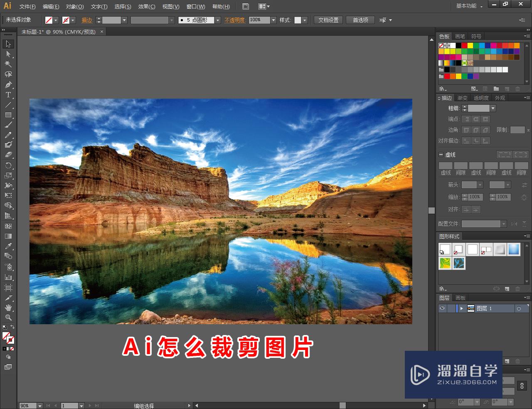
Task: Select the Blob Brush tool
Action: click(8, 145)
